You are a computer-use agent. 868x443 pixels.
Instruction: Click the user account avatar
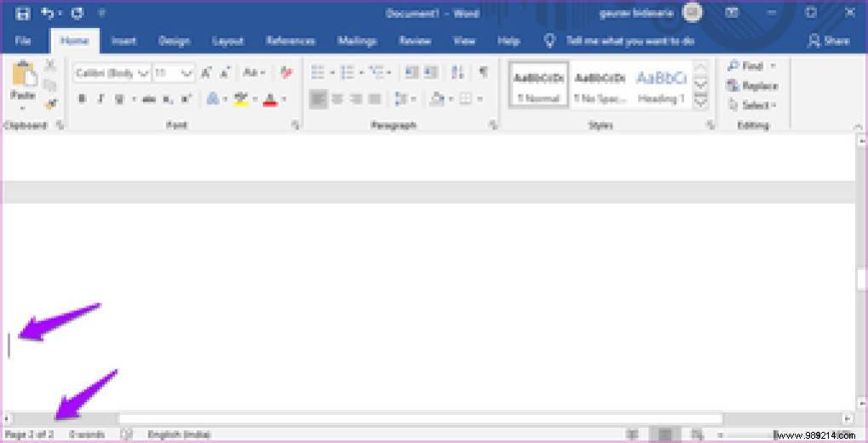pyautogui.click(x=692, y=12)
